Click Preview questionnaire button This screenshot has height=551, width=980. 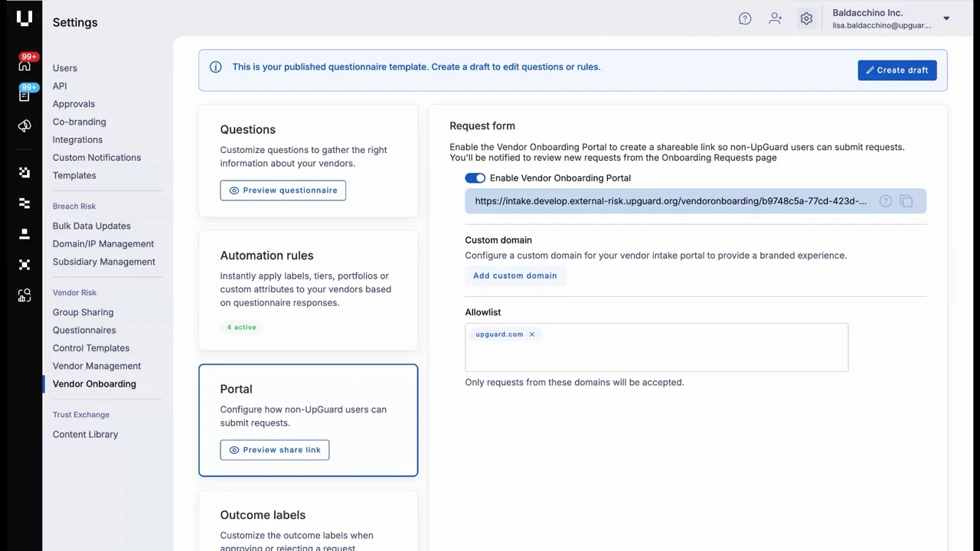[x=283, y=191]
